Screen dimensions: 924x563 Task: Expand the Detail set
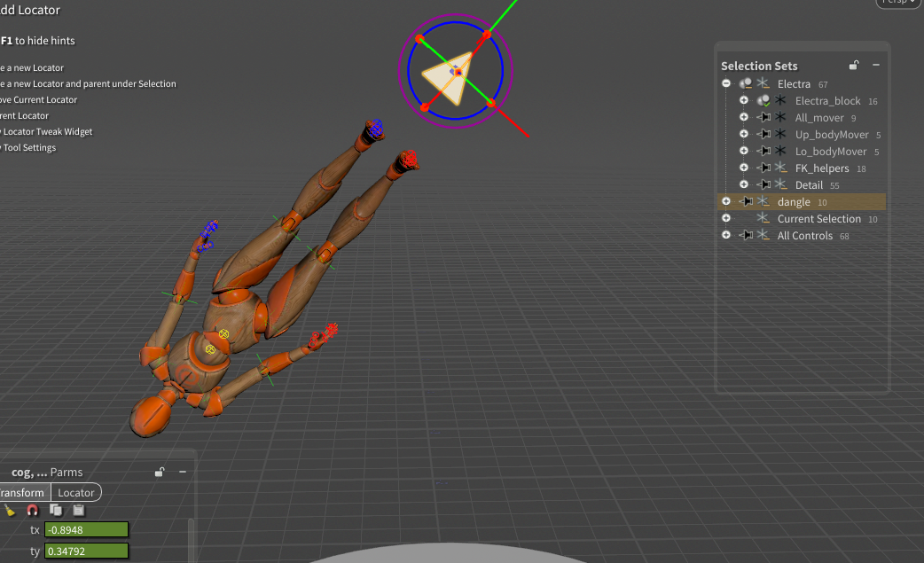pyautogui.click(x=744, y=184)
